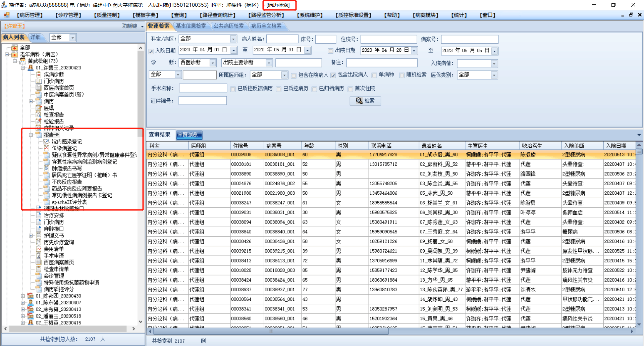Image resolution: width=644 pixels, height=346 pixels.
Task: Click the 手术申请 icon
Action: click(x=39, y=256)
